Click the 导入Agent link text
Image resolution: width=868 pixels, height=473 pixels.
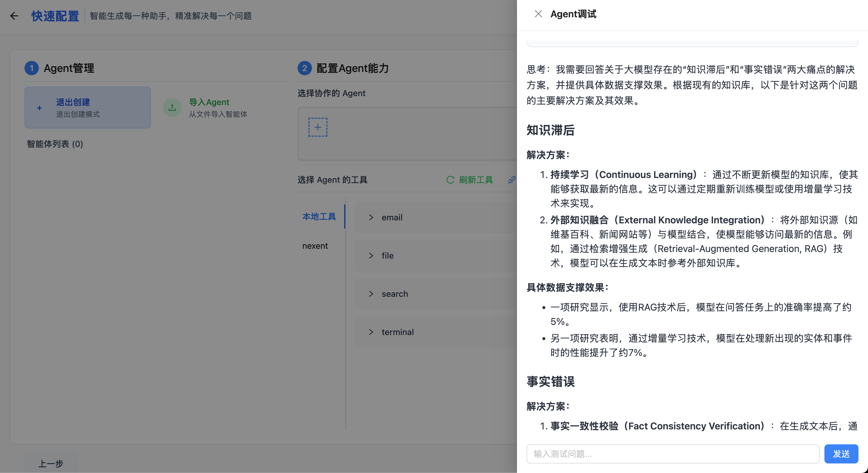click(209, 102)
